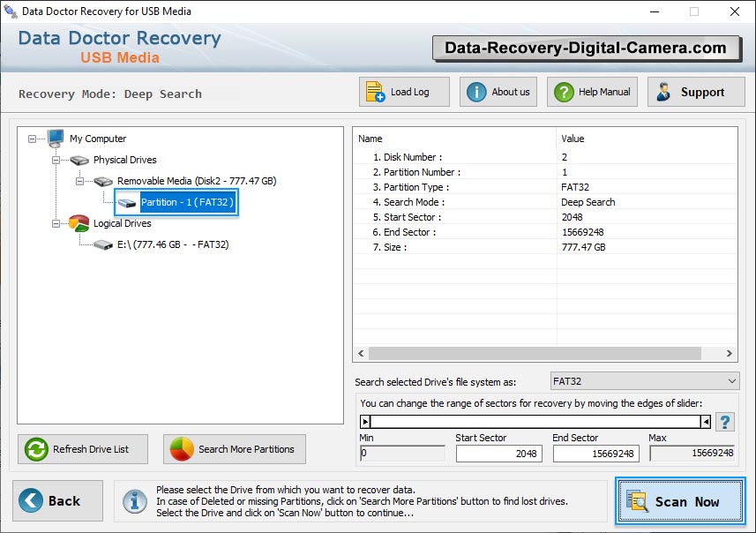Click the Physical Drives tree label
Viewport: 756px width, 533px height.
125,160
